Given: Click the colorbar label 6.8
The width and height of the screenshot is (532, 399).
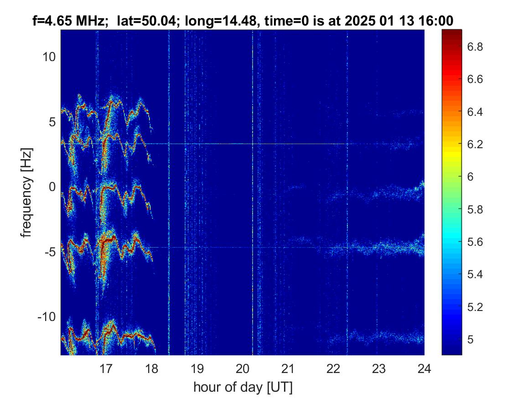Looking at the screenshot, I should tap(475, 47).
